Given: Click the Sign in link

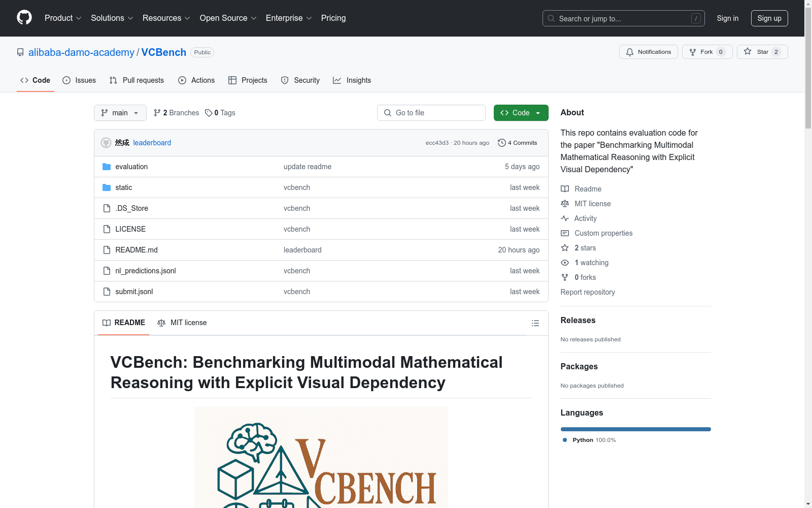Looking at the screenshot, I should point(728,18).
